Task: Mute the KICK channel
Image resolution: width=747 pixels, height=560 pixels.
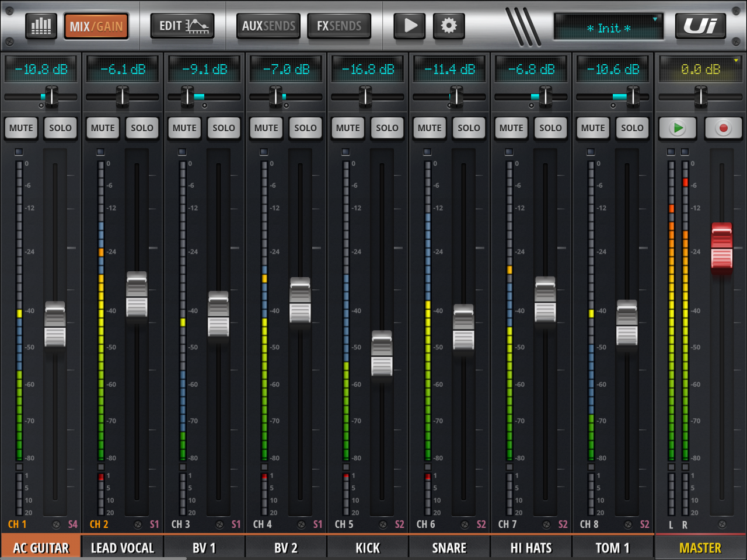Action: point(348,128)
